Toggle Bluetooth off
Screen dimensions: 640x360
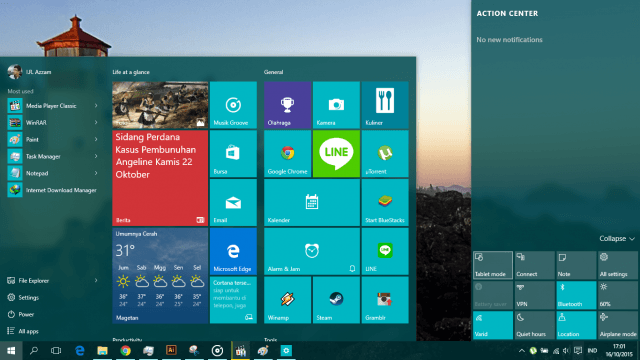[x=576, y=295]
